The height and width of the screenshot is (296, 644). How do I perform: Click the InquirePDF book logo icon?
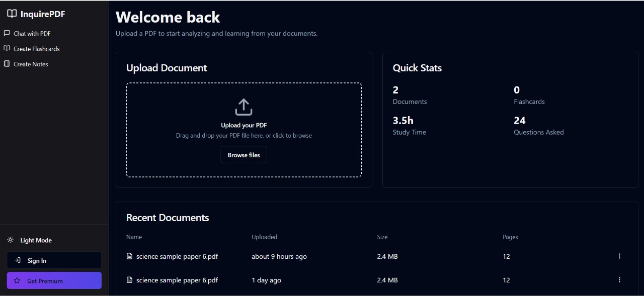coord(12,14)
